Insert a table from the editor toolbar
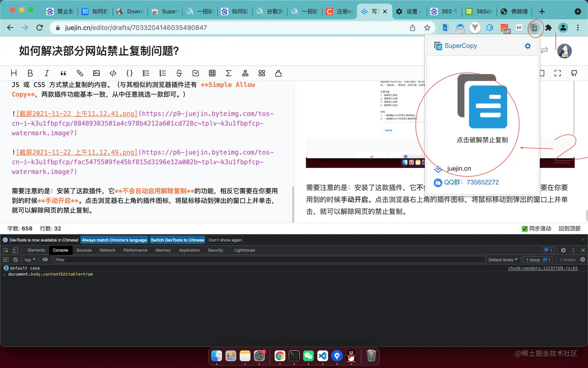This screenshot has height=368, width=588. [x=212, y=73]
